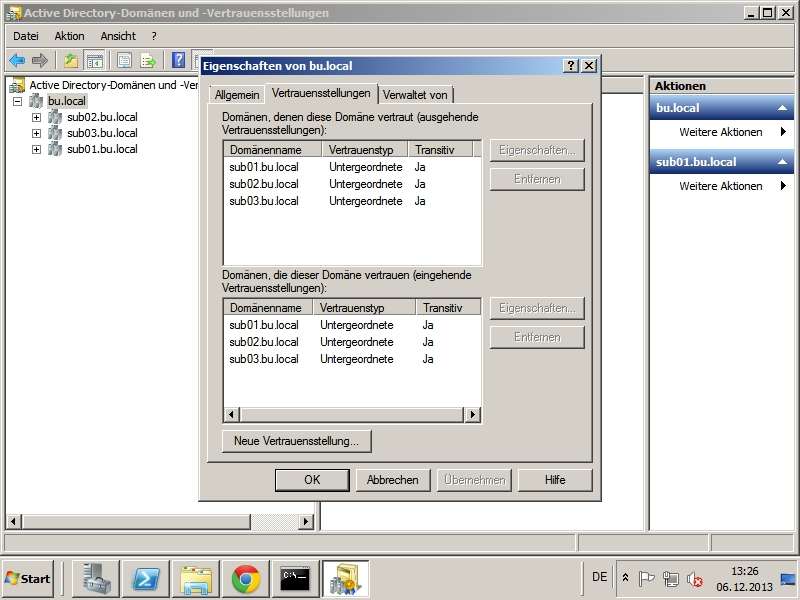800x600 pixels.
Task: Launch Google Chrome from the taskbar
Action: tap(246, 578)
